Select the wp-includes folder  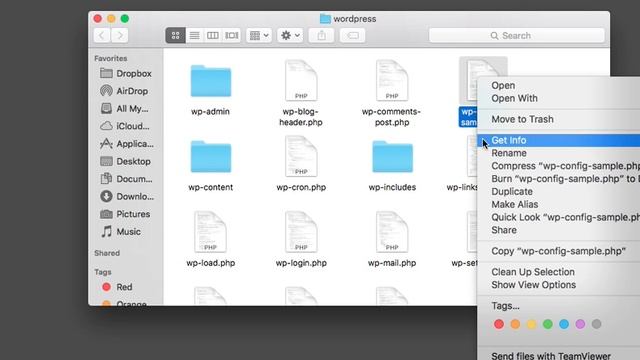coord(392,157)
